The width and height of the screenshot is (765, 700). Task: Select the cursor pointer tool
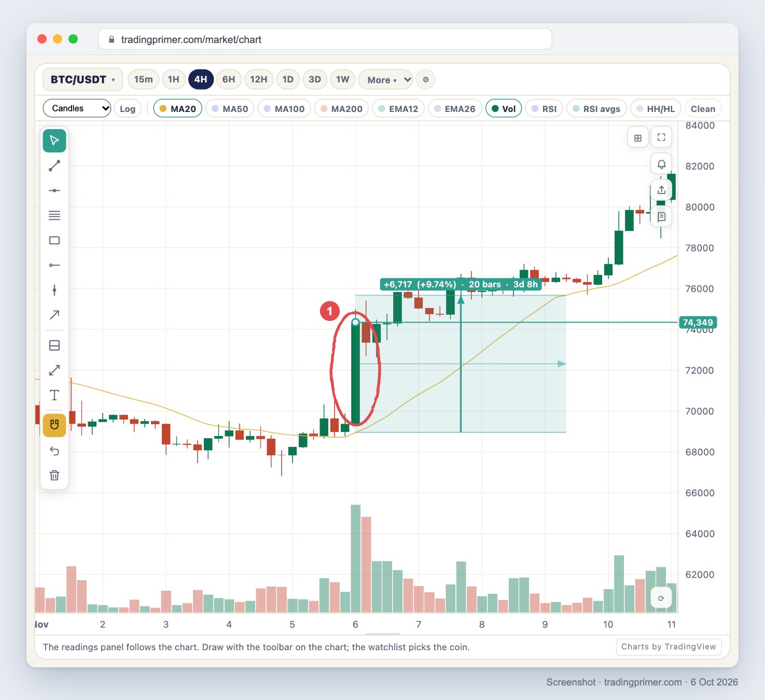point(54,141)
